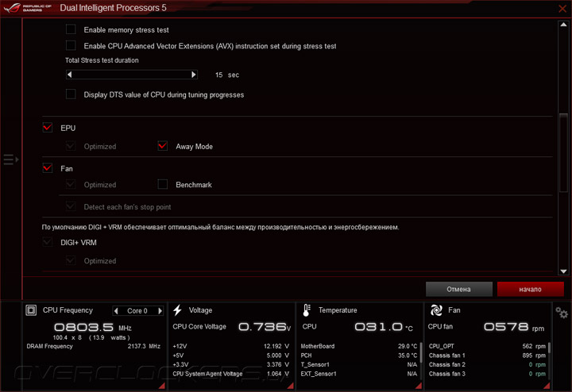
Task: Open monitor settings gear icon
Action: click(x=562, y=313)
